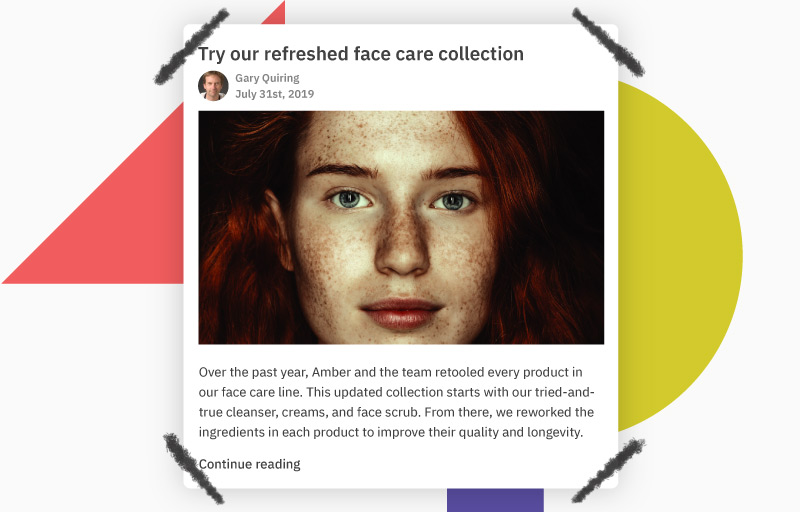The width and height of the screenshot is (800, 512).
Task: Click the top-right charcoal tape stroke
Action: point(608,42)
